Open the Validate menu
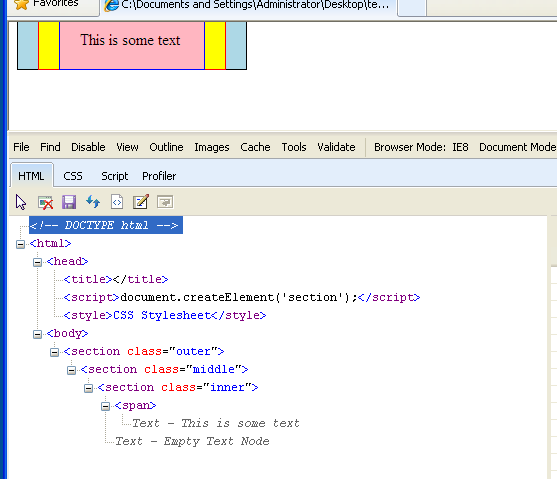 coord(336,147)
